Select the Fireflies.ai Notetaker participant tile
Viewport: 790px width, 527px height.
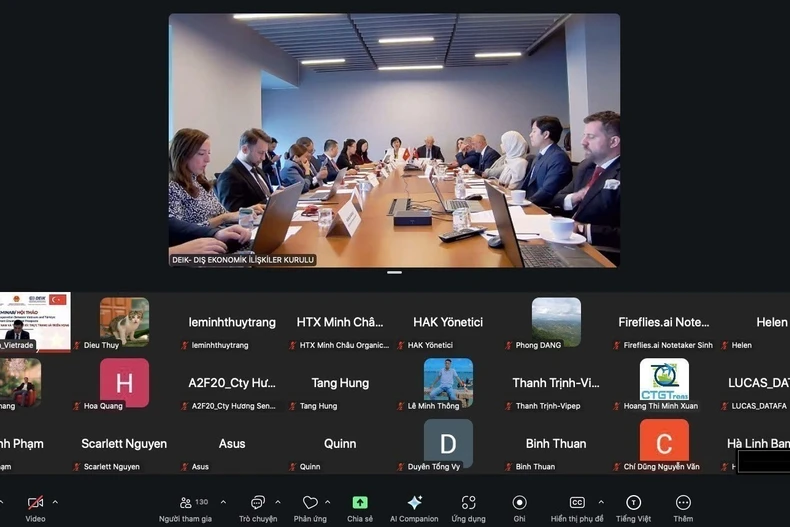(x=665, y=329)
